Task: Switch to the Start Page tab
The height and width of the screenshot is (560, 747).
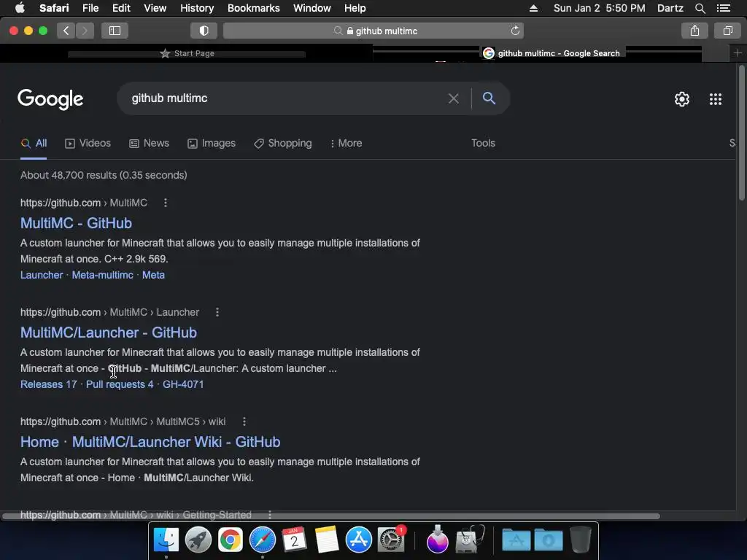Action: [x=187, y=53]
